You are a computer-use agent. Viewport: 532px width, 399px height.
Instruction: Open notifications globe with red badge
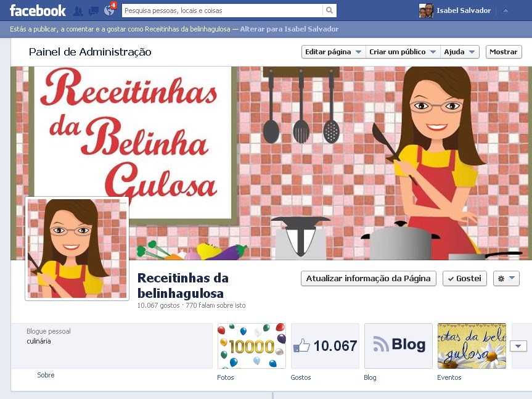click(x=110, y=10)
